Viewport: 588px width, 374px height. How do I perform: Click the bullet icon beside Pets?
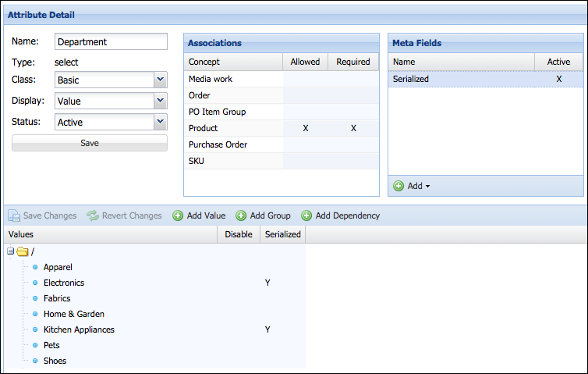tap(35, 345)
